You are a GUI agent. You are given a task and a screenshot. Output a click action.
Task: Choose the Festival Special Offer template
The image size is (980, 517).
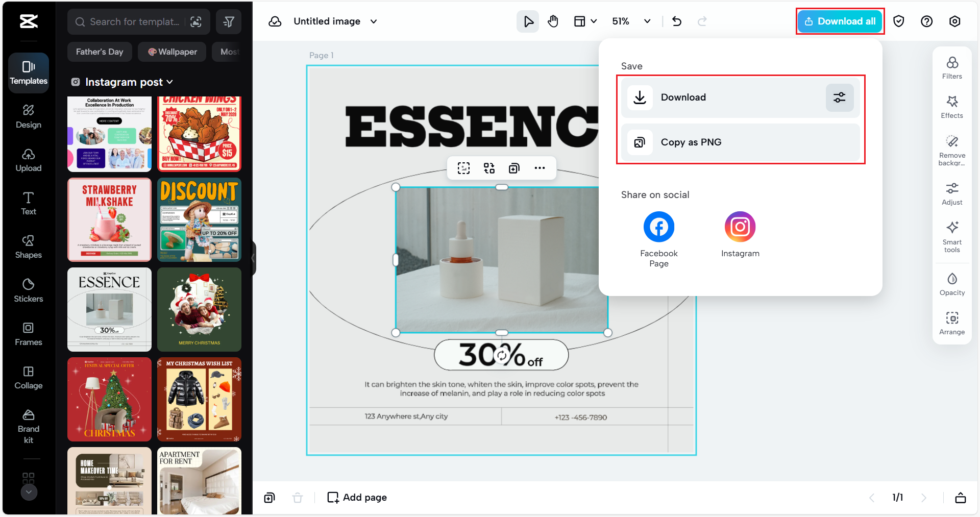(109, 399)
